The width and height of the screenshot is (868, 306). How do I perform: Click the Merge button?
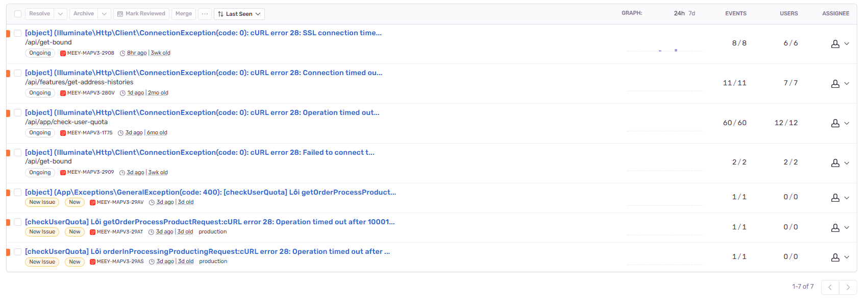coord(183,14)
